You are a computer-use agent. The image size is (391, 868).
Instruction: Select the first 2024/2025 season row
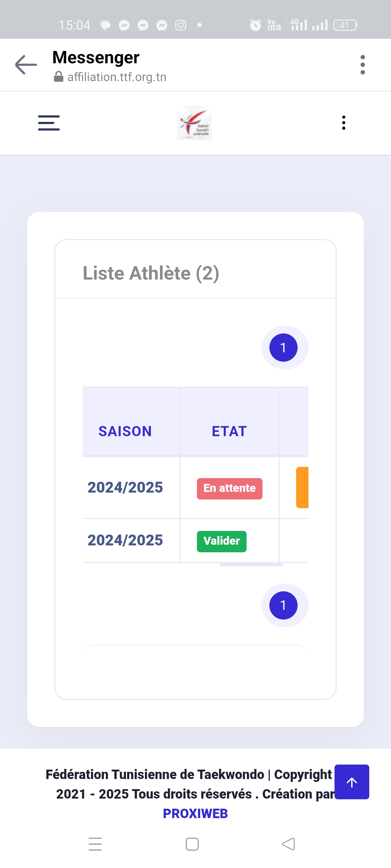click(125, 488)
